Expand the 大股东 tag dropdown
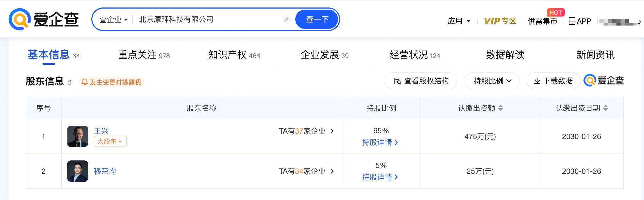The width and height of the screenshot is (644, 200). pyautogui.click(x=110, y=141)
